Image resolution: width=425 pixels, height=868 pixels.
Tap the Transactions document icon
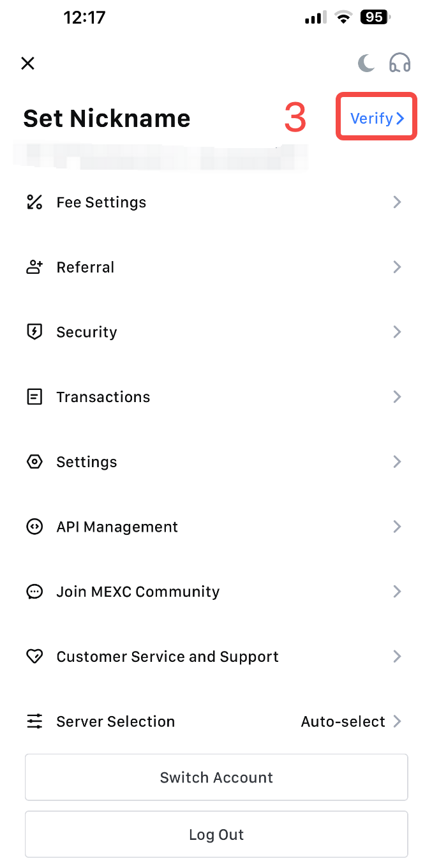tap(34, 397)
